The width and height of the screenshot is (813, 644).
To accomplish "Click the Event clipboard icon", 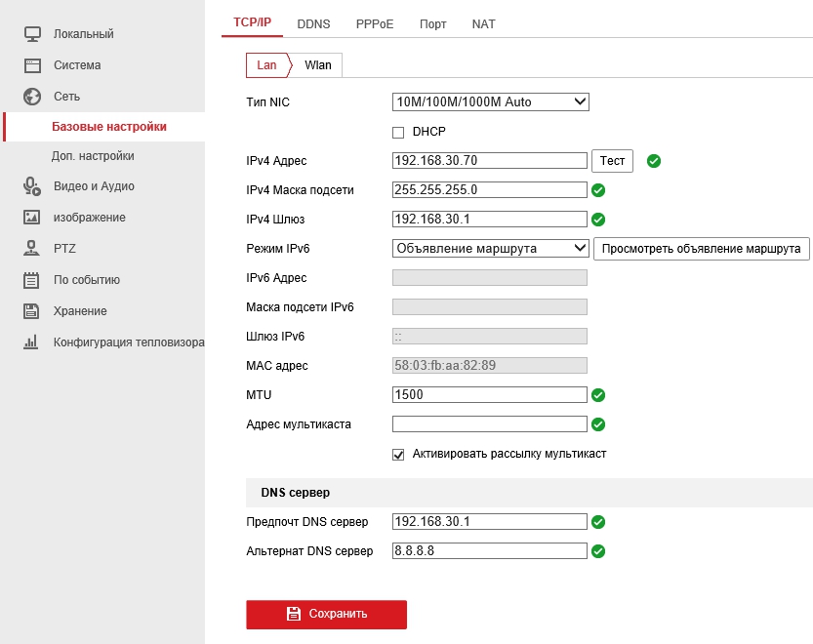I will click(x=32, y=280).
